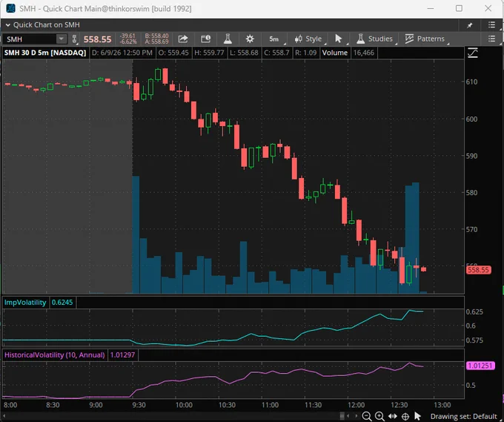Click the thinkorswim app logo icon
Screen dimensions: 504x422
(10, 8)
